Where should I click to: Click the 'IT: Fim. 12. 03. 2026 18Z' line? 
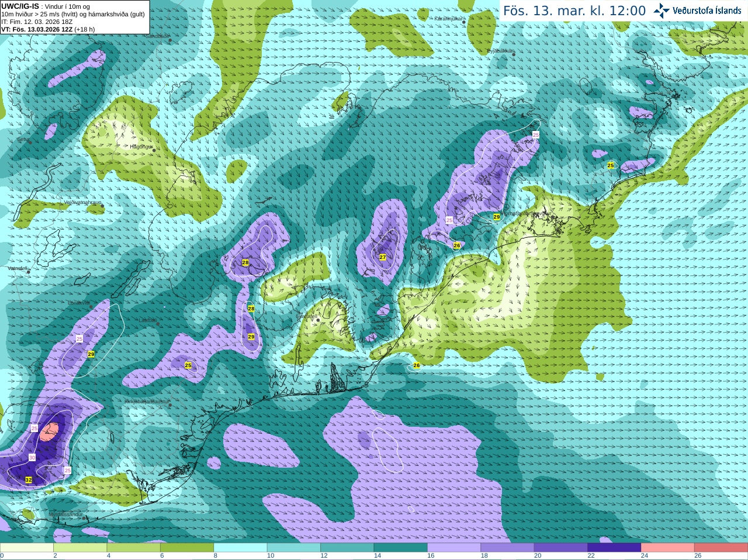click(x=37, y=22)
